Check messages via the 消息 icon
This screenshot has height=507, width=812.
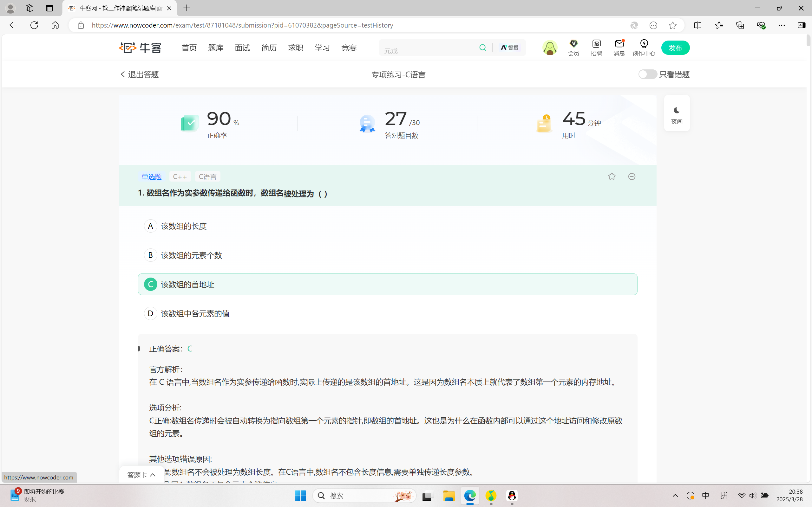click(619, 47)
